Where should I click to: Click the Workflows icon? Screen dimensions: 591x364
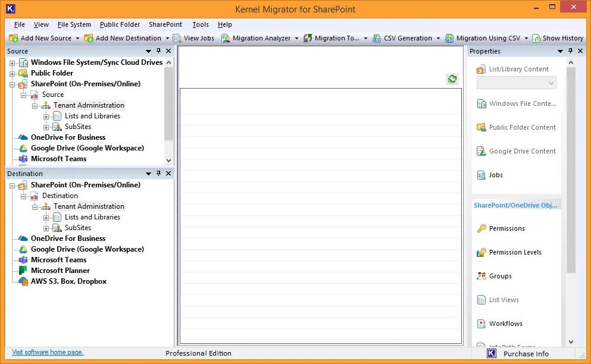[x=481, y=324]
